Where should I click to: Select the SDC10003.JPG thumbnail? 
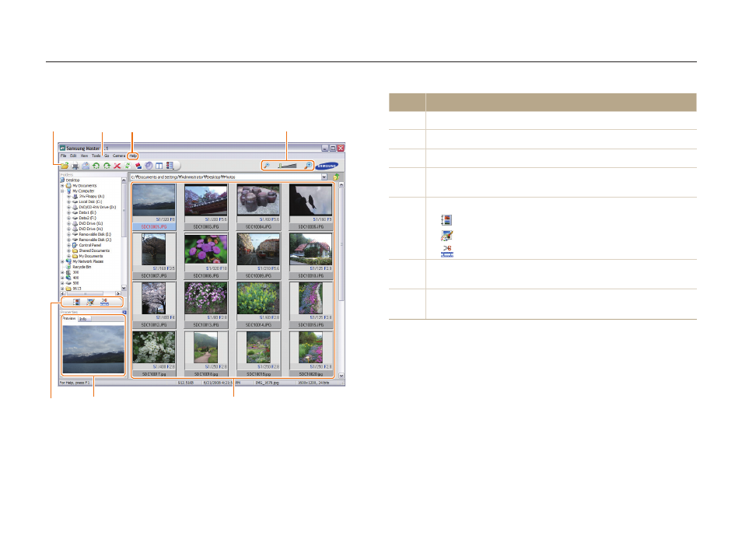(x=206, y=207)
